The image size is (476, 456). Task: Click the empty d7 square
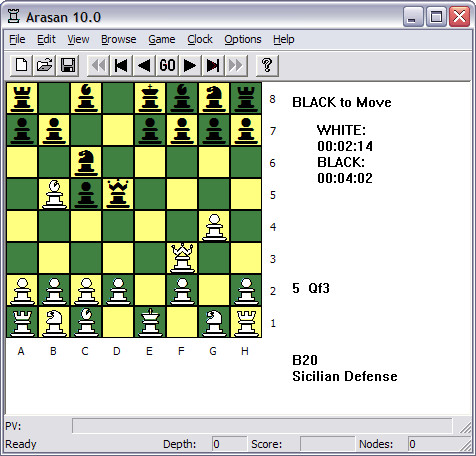[118, 130]
